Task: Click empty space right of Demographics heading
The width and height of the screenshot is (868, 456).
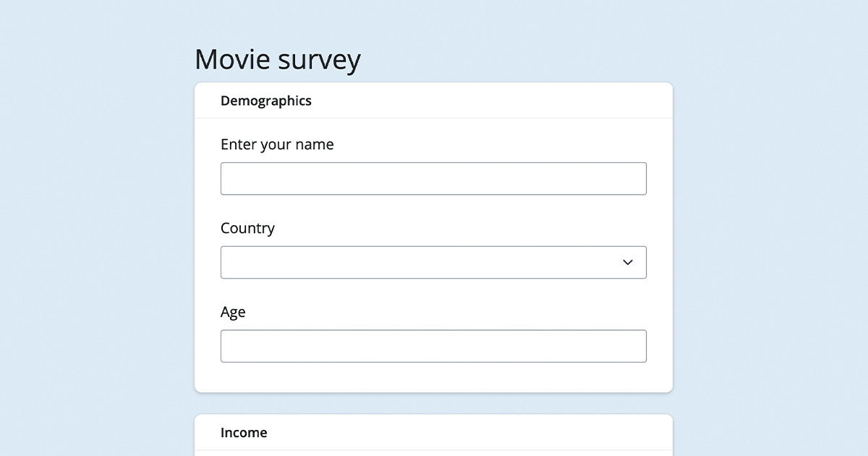Action: click(506, 101)
